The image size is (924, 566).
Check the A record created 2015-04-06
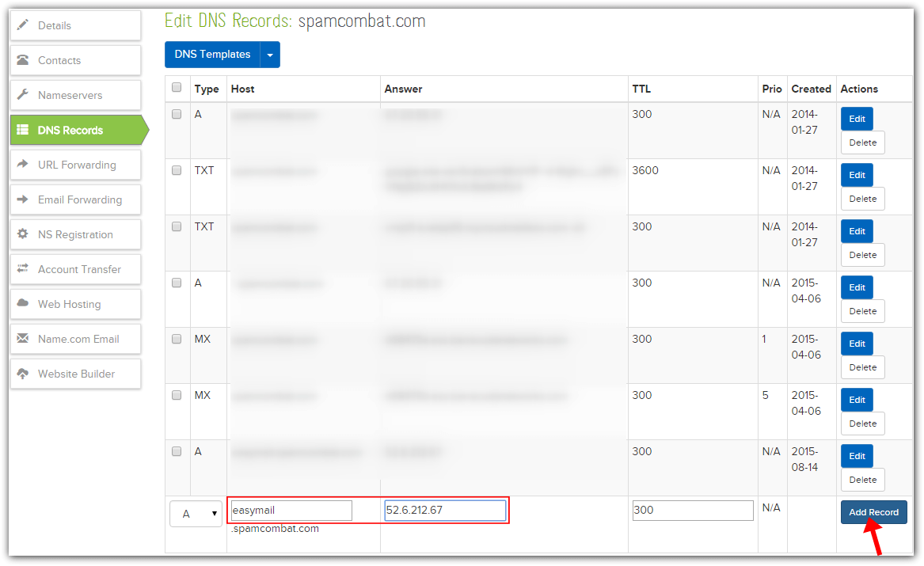click(177, 283)
